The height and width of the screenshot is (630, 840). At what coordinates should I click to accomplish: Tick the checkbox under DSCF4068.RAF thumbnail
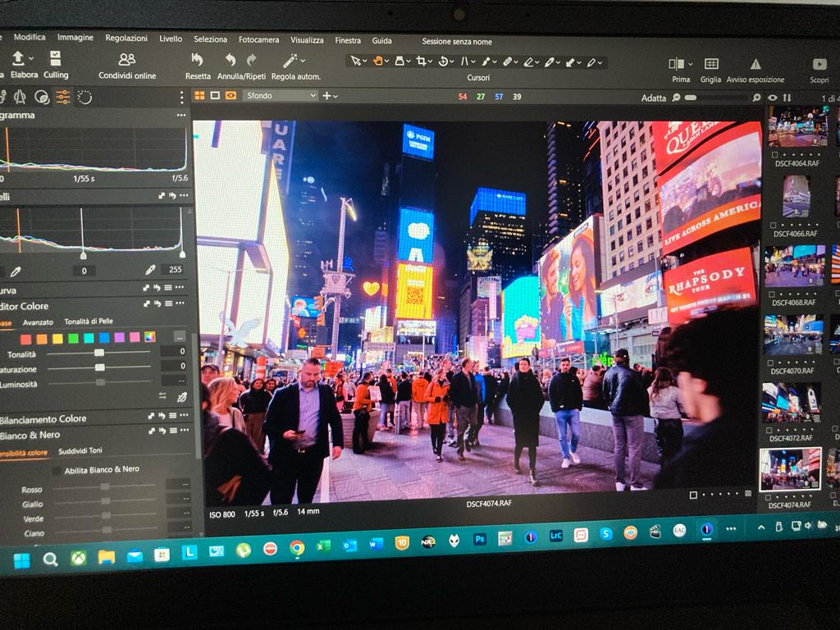point(771,294)
